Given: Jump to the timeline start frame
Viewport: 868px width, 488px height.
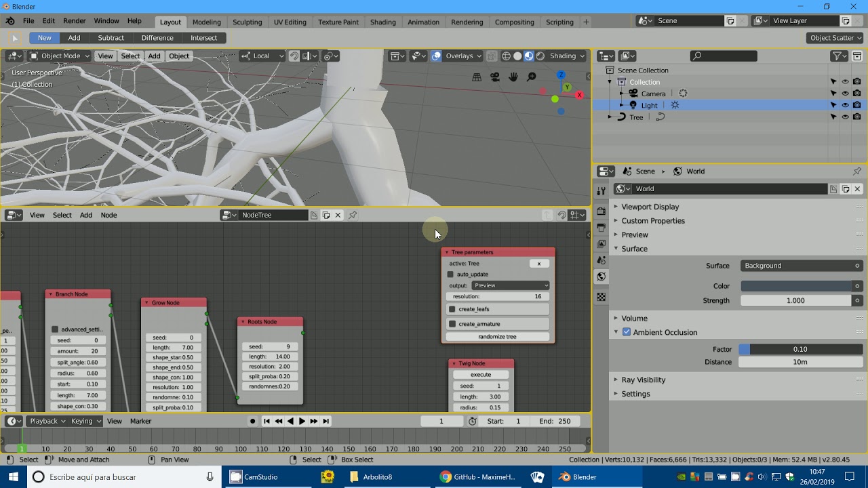Looking at the screenshot, I should [x=267, y=421].
